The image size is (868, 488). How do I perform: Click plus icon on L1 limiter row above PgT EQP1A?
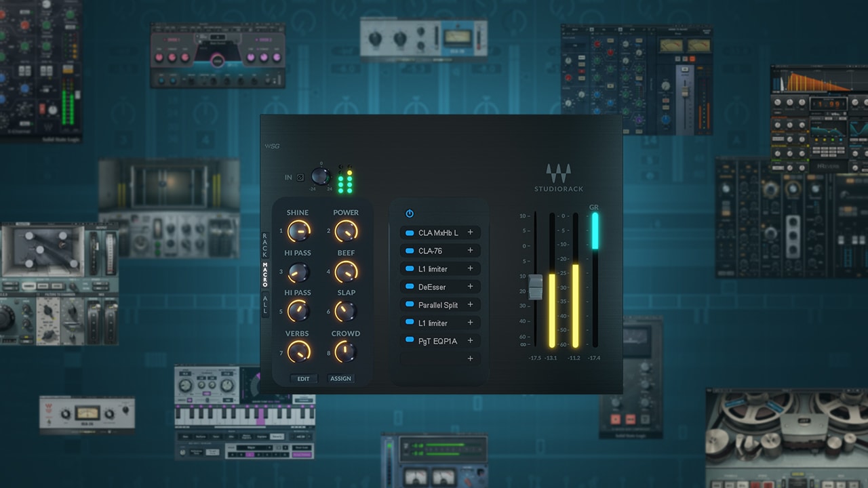[470, 323]
